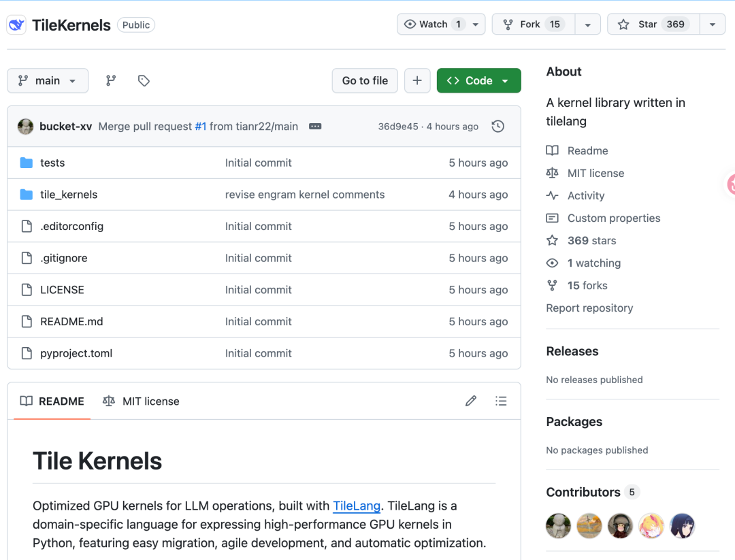Switch to the MIT license tab
735x560 pixels.
coord(142,401)
